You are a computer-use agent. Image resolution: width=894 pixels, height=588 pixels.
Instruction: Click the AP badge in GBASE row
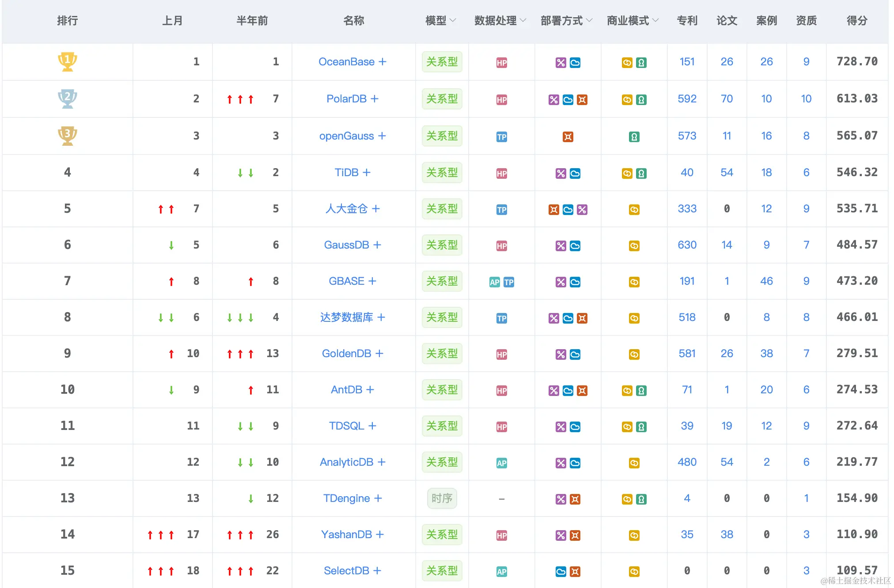494,282
